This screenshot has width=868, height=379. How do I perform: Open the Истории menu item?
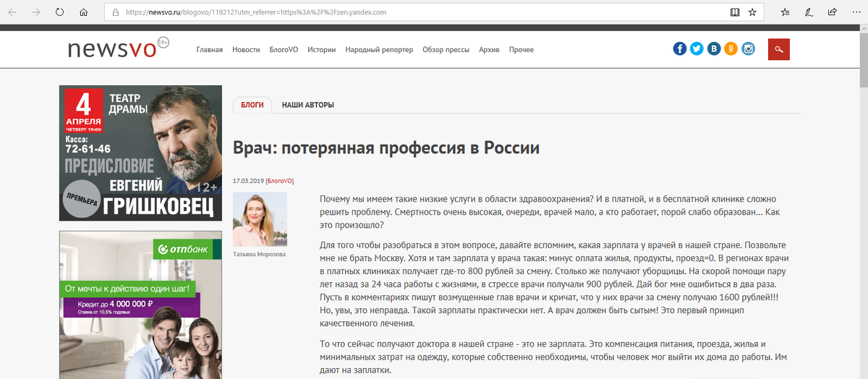pos(322,50)
